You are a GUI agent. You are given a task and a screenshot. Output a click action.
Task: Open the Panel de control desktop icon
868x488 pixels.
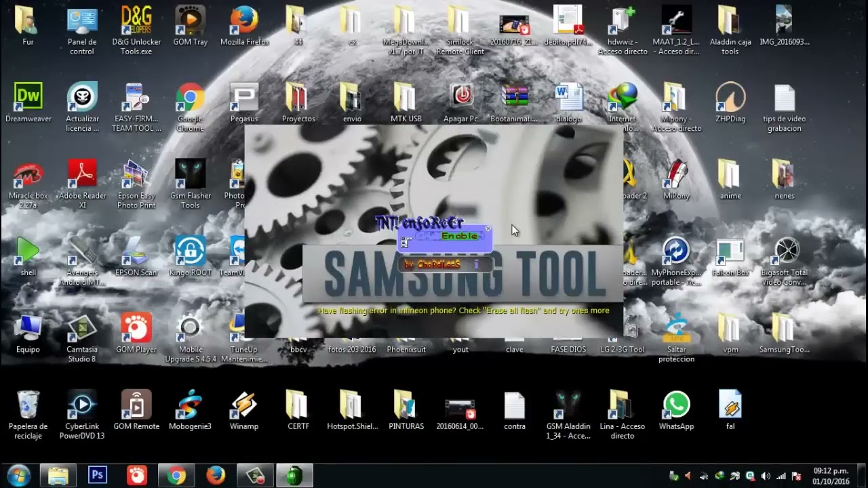tap(82, 32)
